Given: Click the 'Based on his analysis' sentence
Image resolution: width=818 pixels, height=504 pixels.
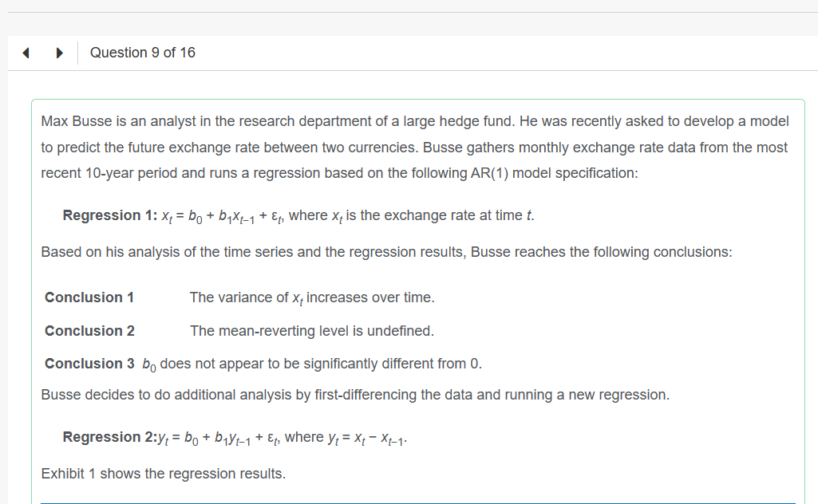Looking at the screenshot, I should click(386, 252).
